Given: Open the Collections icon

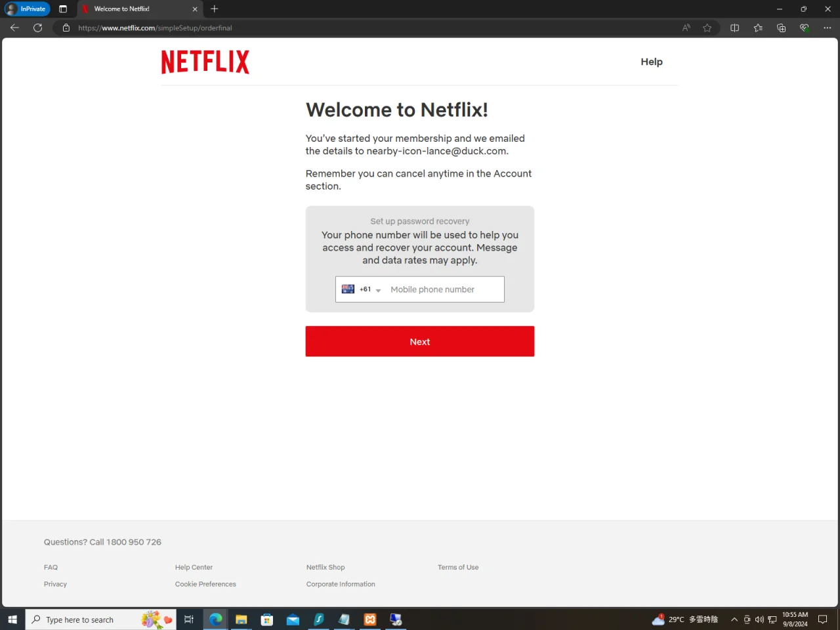Looking at the screenshot, I should (781, 28).
